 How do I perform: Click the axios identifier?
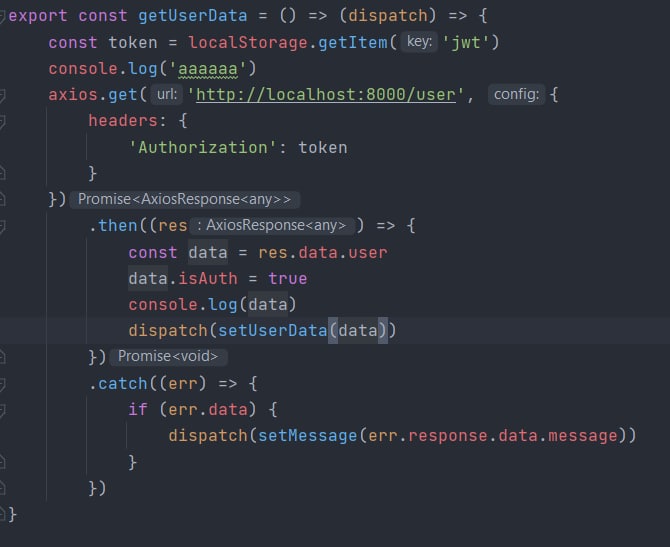click(x=73, y=94)
